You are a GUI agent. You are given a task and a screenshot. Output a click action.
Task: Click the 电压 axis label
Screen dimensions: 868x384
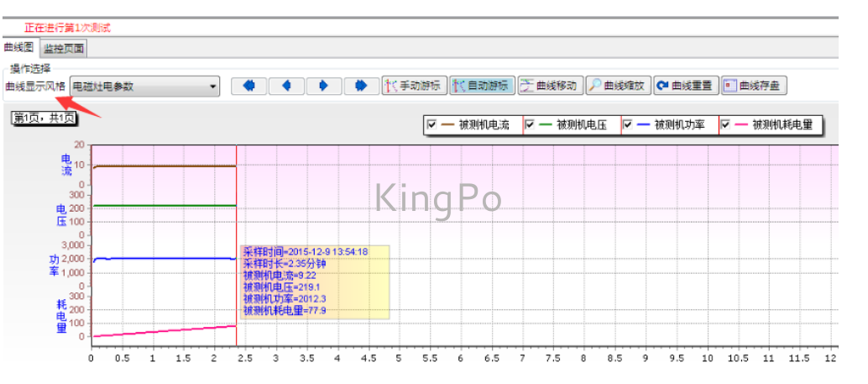point(62,215)
